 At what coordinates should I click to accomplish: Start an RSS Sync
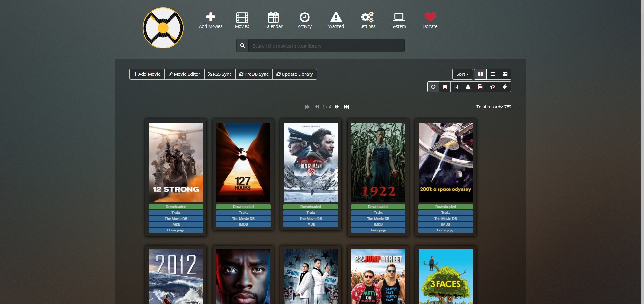[x=220, y=74]
